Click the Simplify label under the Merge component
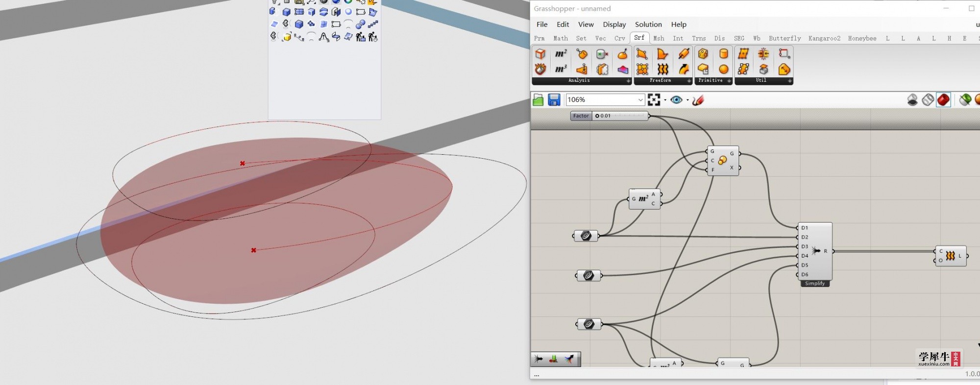The width and height of the screenshot is (980, 385). coord(815,284)
